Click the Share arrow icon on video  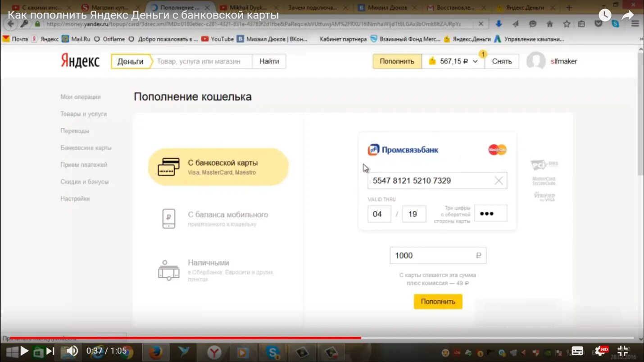pos(628,15)
